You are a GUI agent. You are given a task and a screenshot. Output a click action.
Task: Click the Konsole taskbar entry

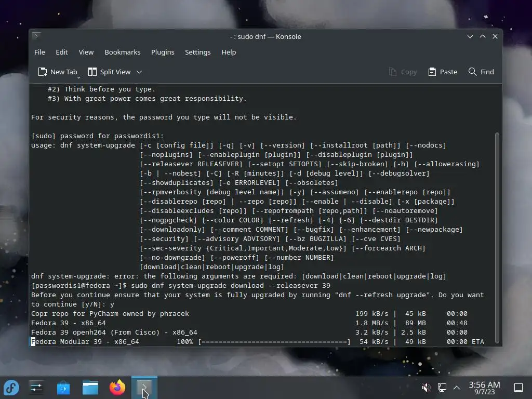[x=144, y=388]
